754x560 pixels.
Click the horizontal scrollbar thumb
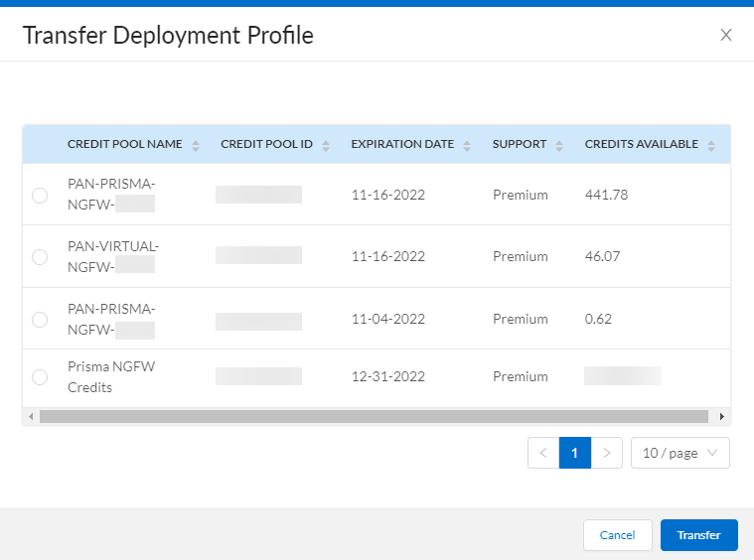click(x=373, y=416)
